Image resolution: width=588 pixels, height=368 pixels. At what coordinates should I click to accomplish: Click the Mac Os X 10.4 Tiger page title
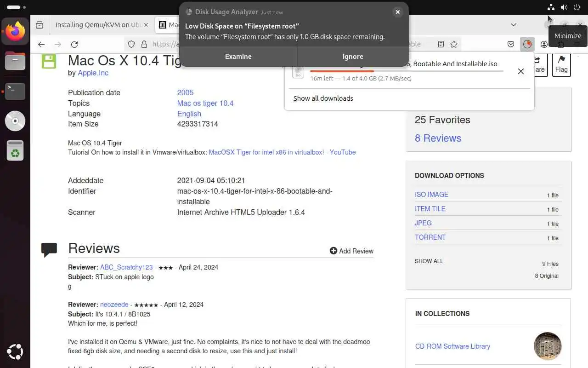(x=124, y=60)
